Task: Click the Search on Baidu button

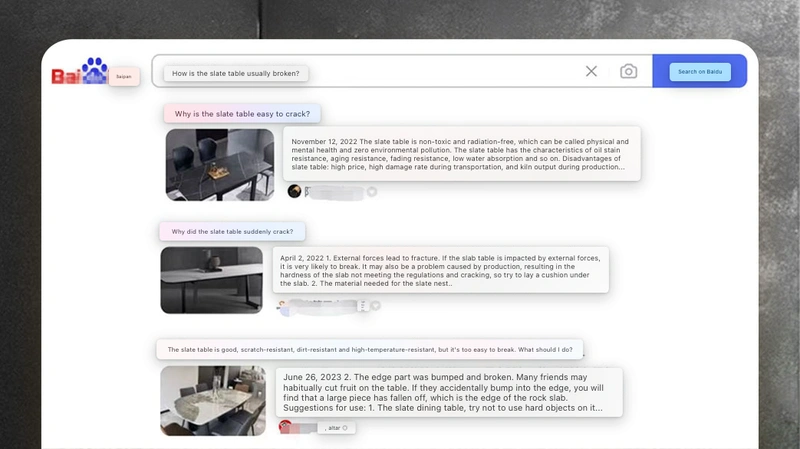Action: pos(699,71)
